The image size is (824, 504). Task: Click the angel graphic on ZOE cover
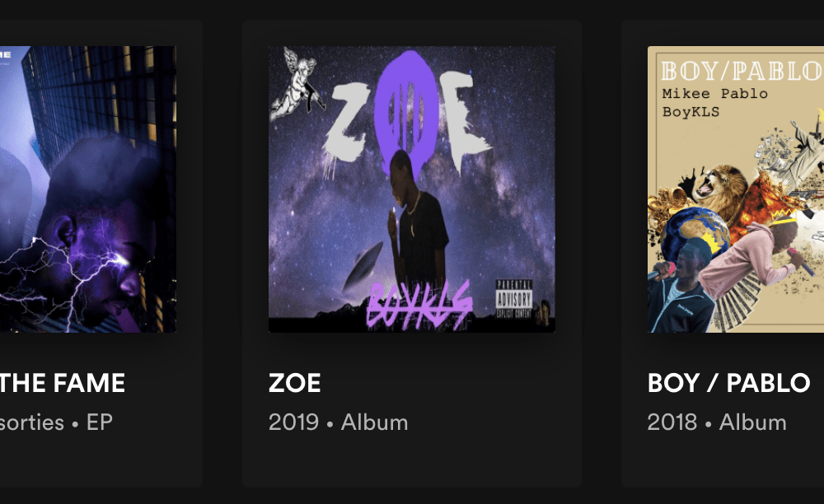295,84
